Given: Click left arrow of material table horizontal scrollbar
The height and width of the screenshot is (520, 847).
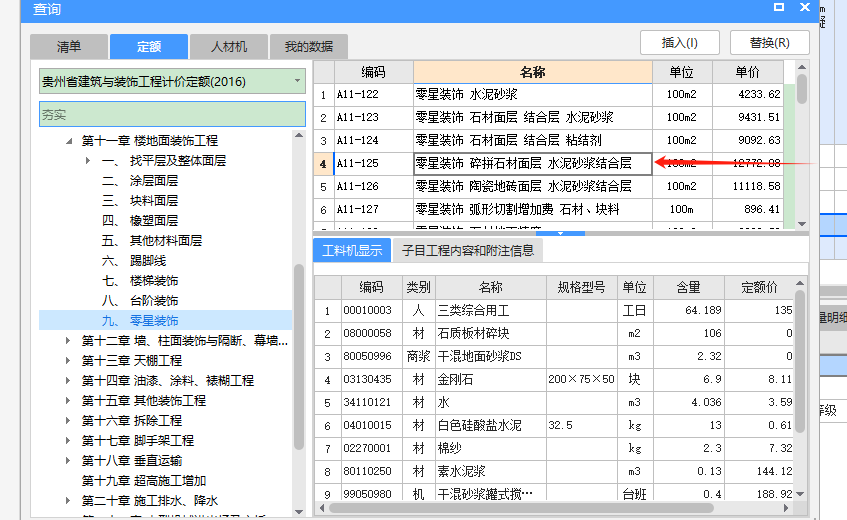Looking at the screenshot, I should coord(322,508).
